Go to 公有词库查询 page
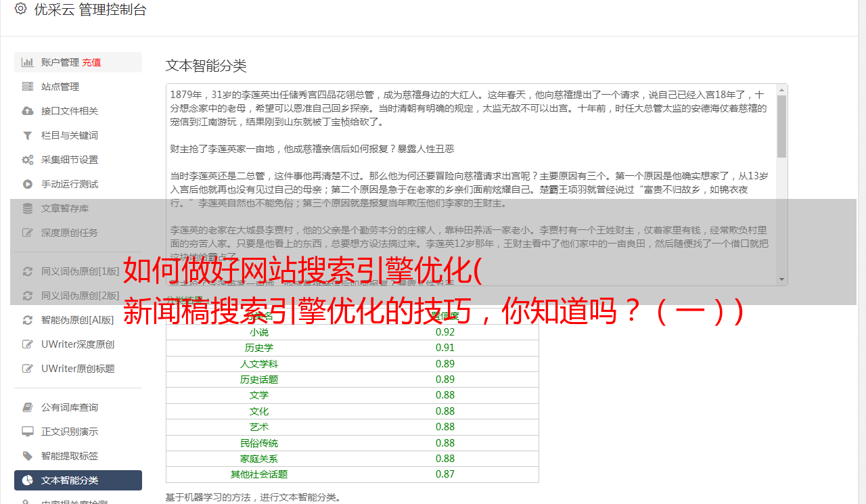 78,407
